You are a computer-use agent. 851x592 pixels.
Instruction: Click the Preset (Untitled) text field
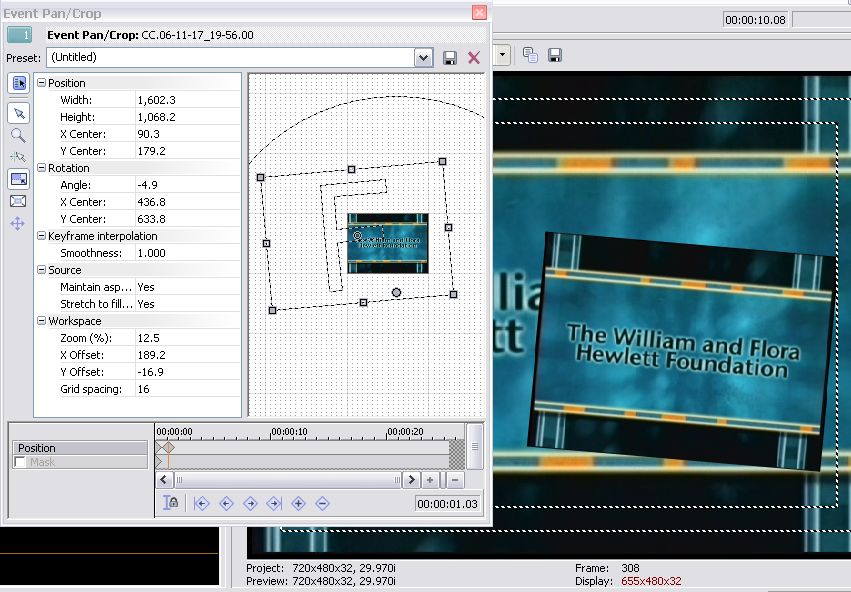[x=231, y=58]
